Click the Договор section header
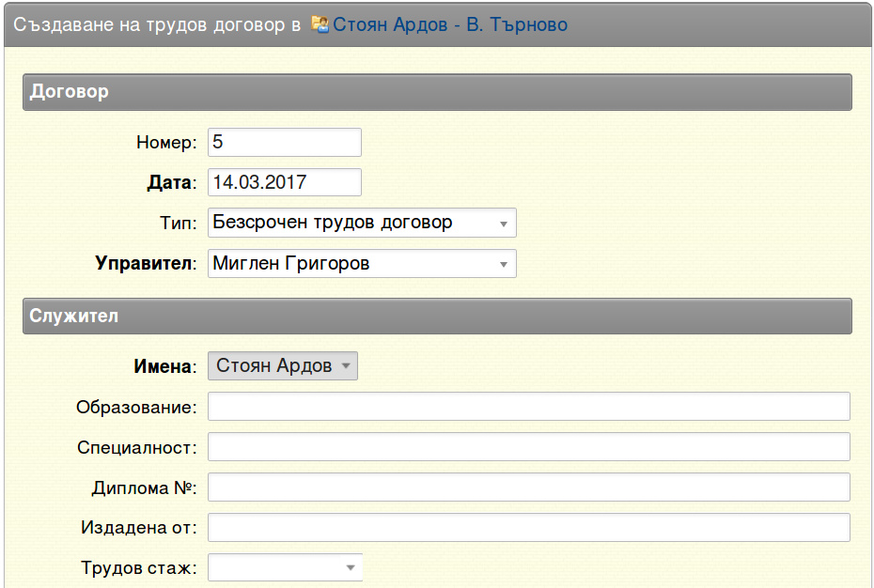This screenshot has width=874, height=588. point(437,92)
